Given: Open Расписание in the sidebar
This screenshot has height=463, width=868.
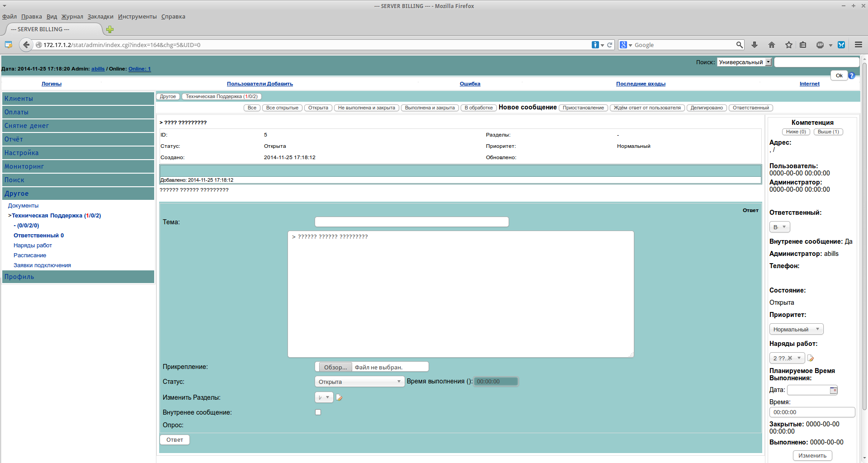Looking at the screenshot, I should pos(30,255).
